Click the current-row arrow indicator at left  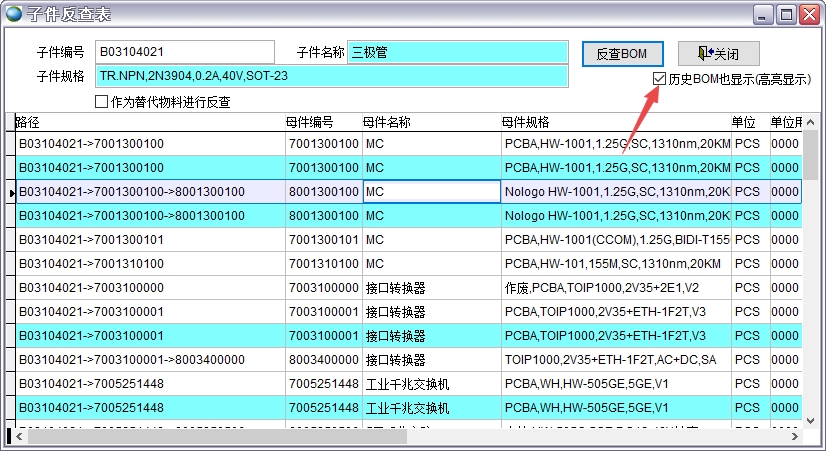click(10, 192)
